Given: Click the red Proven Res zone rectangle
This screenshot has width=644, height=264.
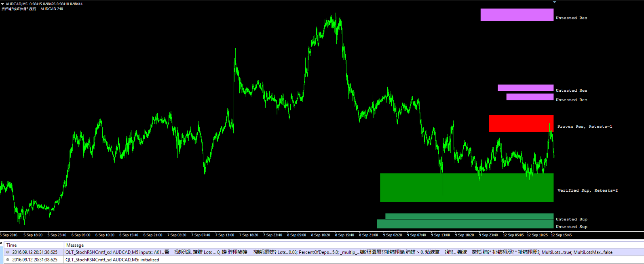Looking at the screenshot, I should 521,123.
